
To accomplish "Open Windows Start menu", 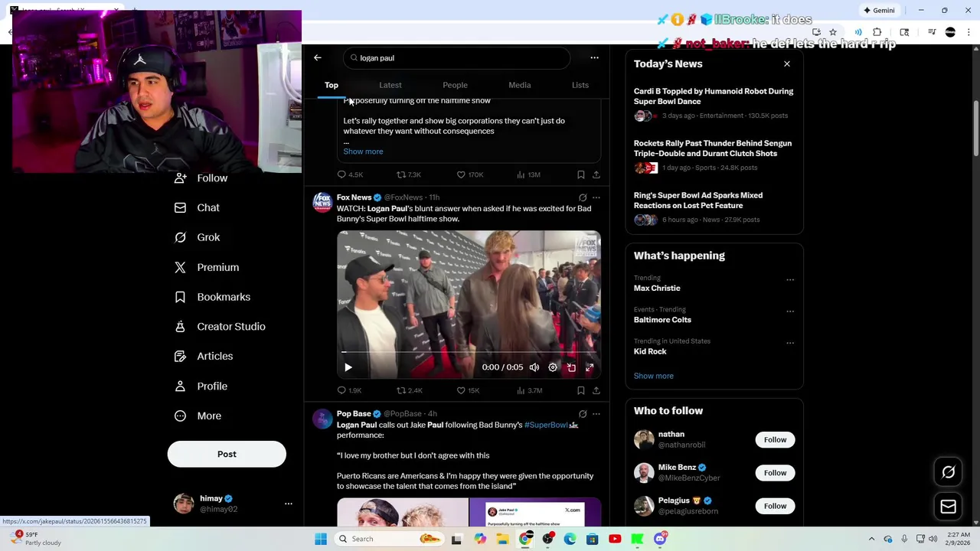I will pyautogui.click(x=321, y=539).
